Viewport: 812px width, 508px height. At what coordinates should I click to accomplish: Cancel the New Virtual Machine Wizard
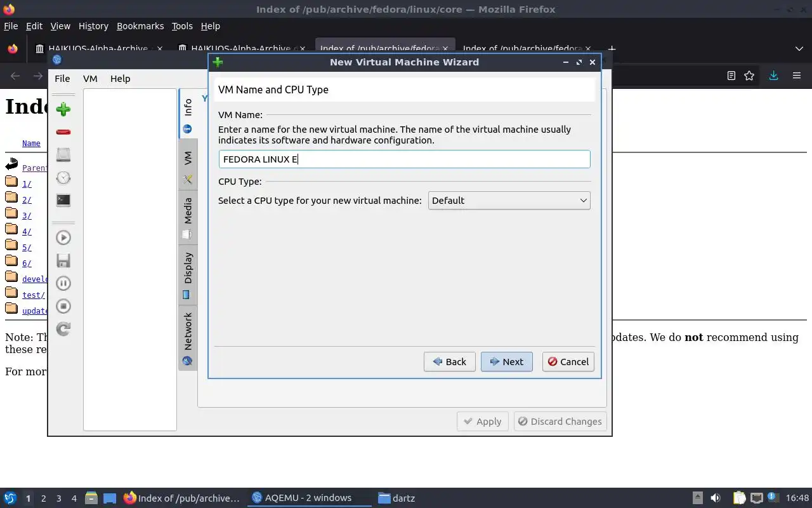(x=568, y=362)
